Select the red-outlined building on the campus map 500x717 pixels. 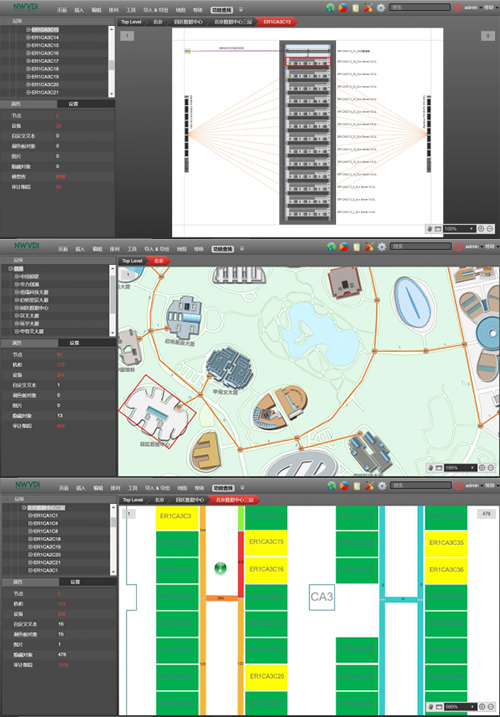point(157,412)
